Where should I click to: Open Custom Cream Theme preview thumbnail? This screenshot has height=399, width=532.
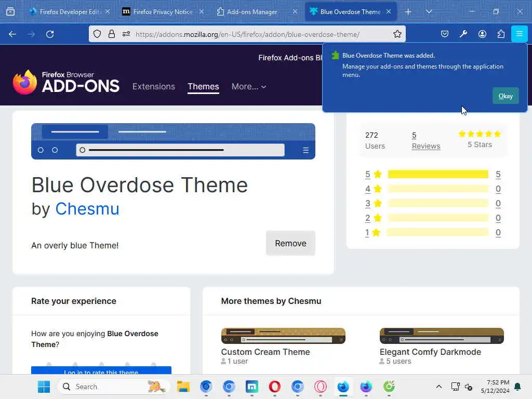click(283, 336)
